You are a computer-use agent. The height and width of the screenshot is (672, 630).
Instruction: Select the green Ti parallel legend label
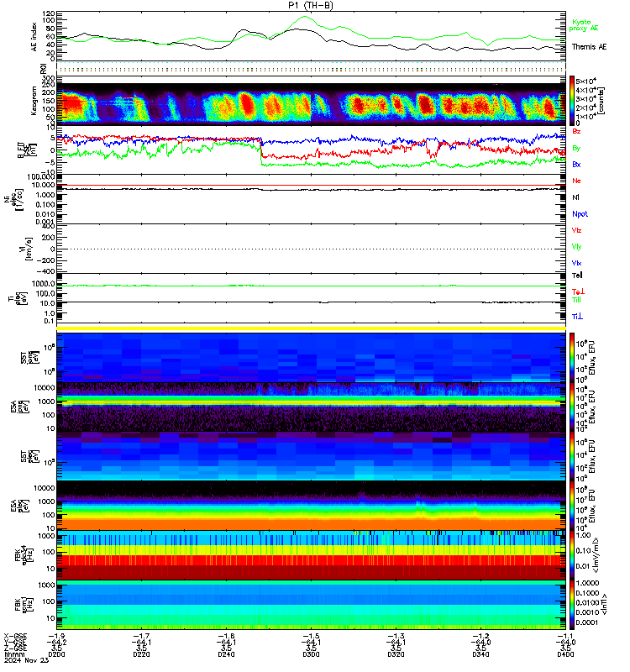(x=576, y=300)
